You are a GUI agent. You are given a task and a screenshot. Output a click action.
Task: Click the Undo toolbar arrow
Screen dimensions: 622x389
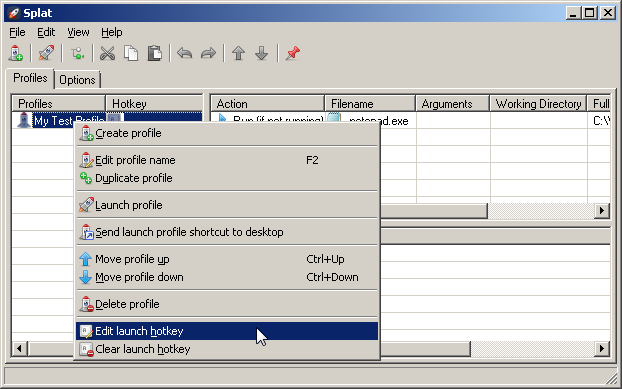pos(184,53)
